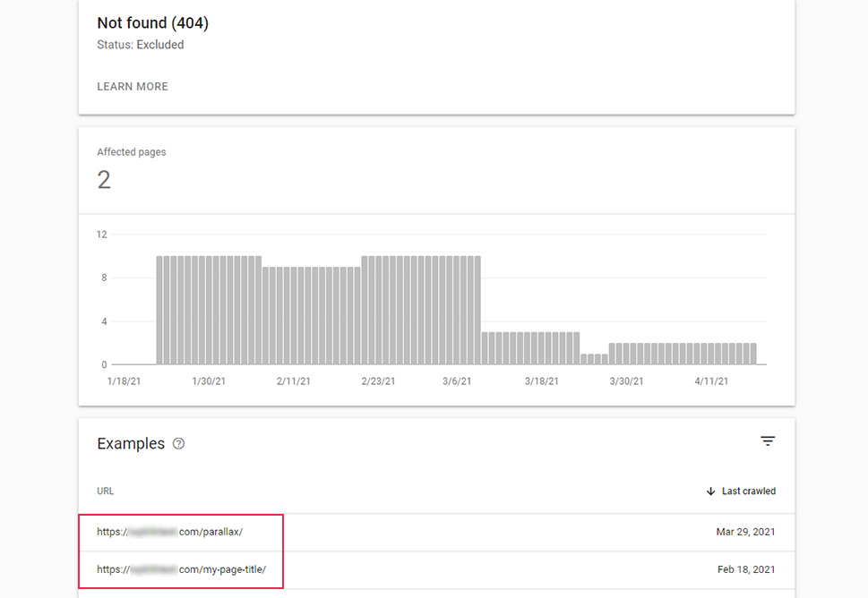The height and width of the screenshot is (598, 868).
Task: Click the 1/18/21 date on chart axis
Action: pos(124,381)
